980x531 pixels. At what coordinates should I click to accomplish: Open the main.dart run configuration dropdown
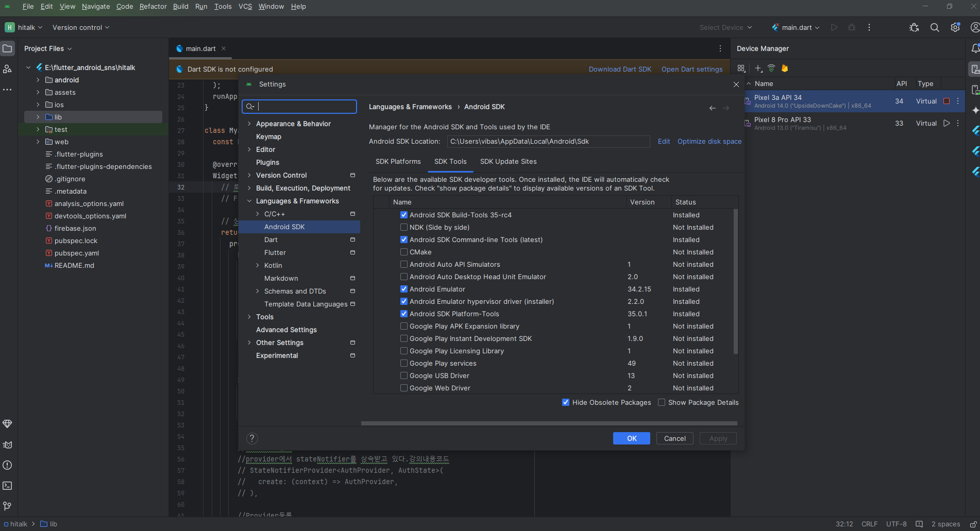pos(796,27)
